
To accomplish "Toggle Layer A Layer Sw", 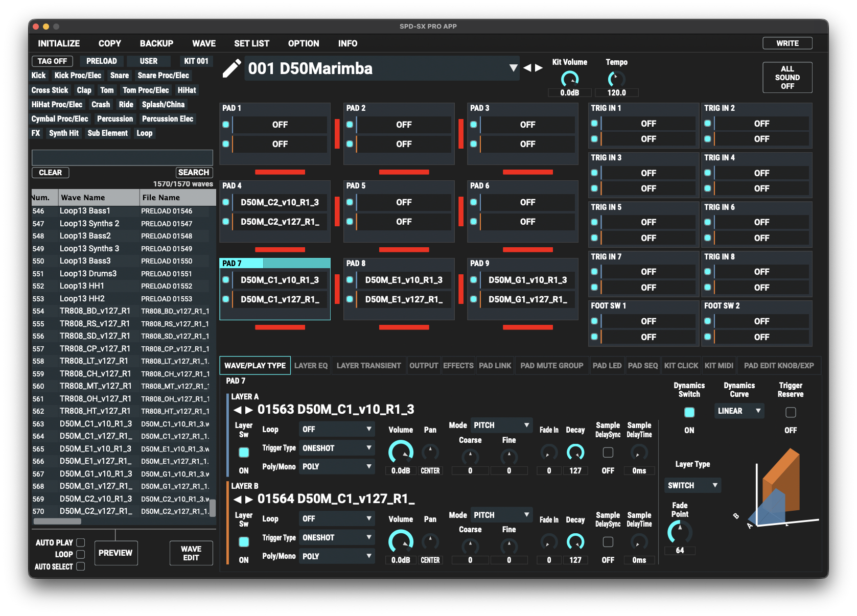I will pyautogui.click(x=244, y=453).
